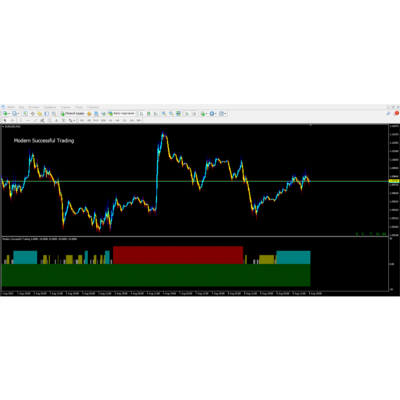Open the Сервис menu

click(x=66, y=107)
